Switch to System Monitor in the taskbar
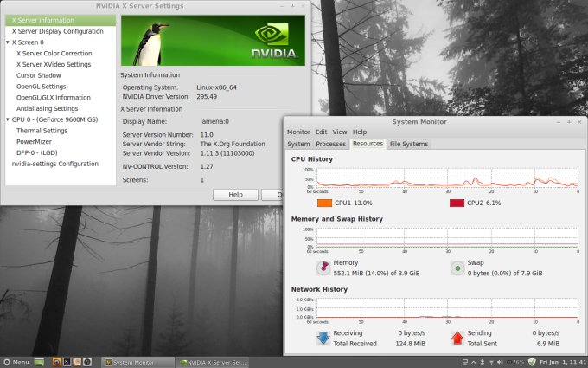Image resolution: width=588 pixels, height=368 pixels. tap(137, 362)
